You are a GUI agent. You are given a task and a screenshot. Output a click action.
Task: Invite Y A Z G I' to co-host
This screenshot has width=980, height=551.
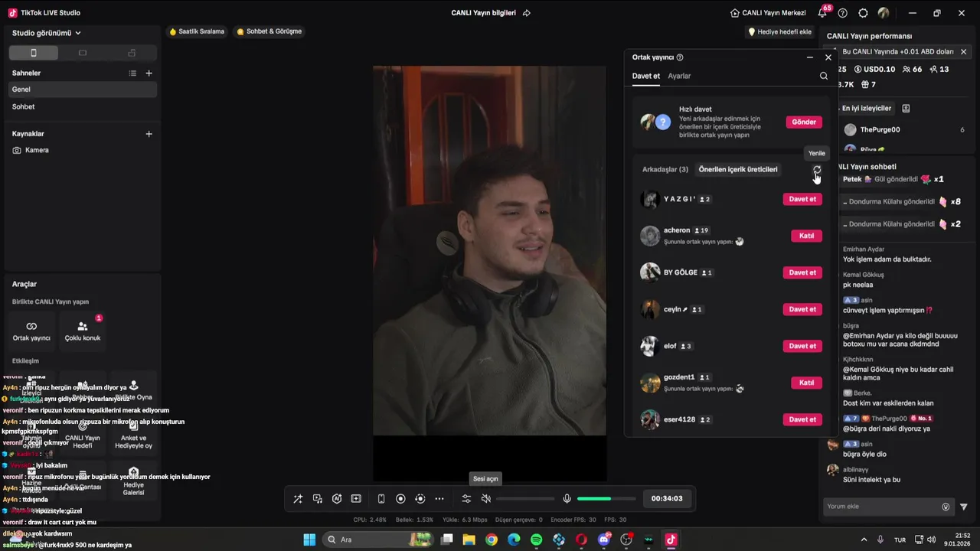802,199
